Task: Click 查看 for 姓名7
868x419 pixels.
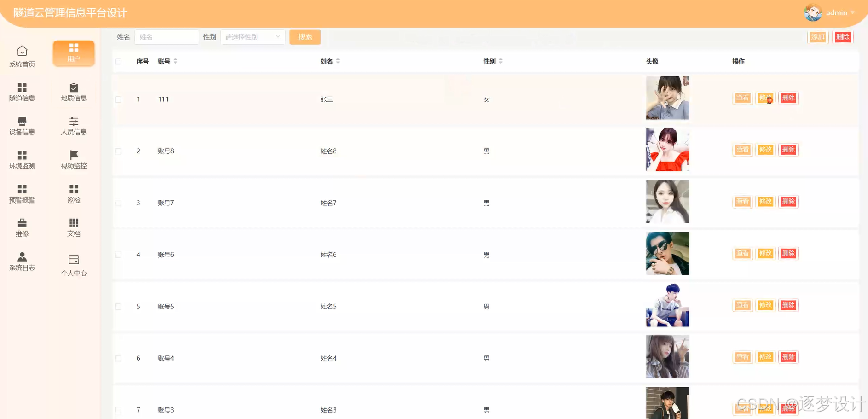Action: 742,202
